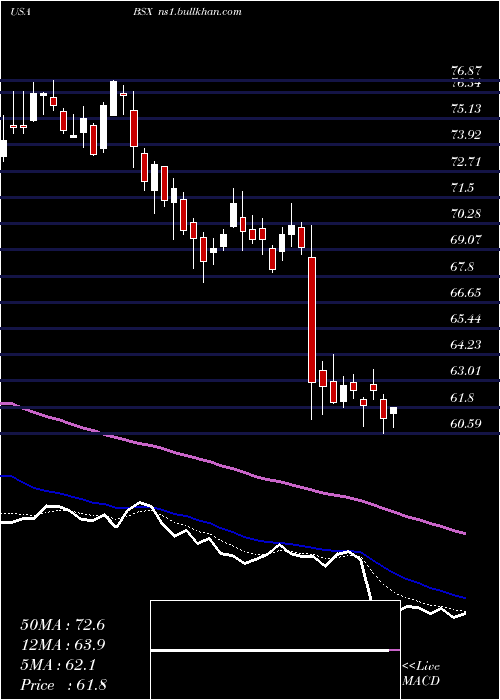
Task: Click the 71.5 price level label
Action: point(463,188)
